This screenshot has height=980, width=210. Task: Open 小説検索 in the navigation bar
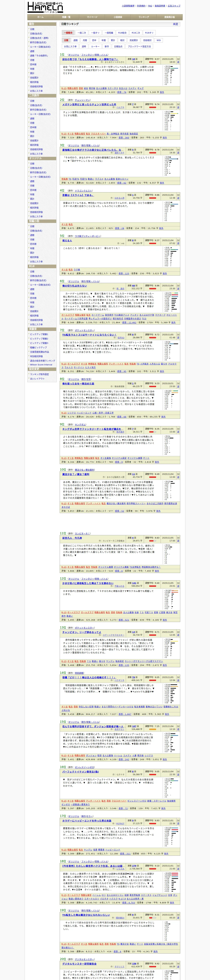point(118,17)
